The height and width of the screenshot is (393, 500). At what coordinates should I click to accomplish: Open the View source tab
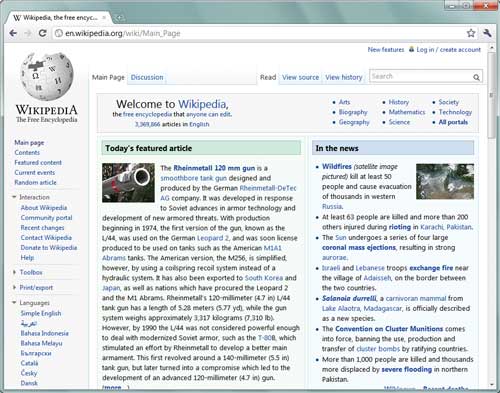[x=300, y=77]
